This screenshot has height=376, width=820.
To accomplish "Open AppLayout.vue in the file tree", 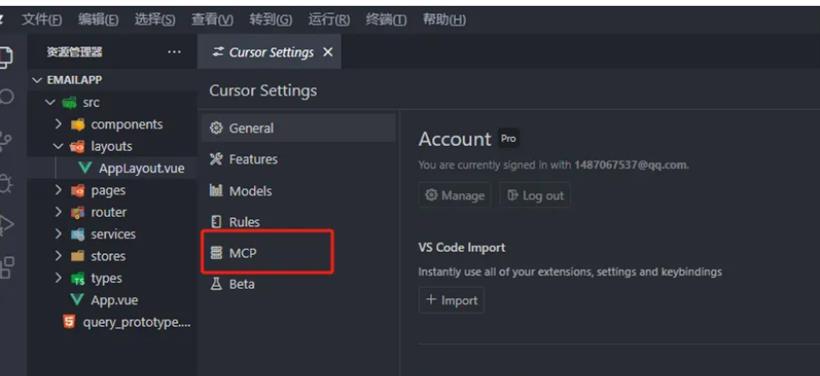I will tap(132, 168).
